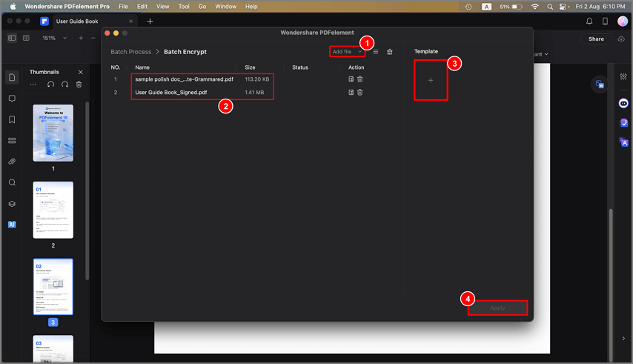Delete selected page in Thumbnails panel
Image resolution: width=633 pixels, height=364 pixels.
79,85
